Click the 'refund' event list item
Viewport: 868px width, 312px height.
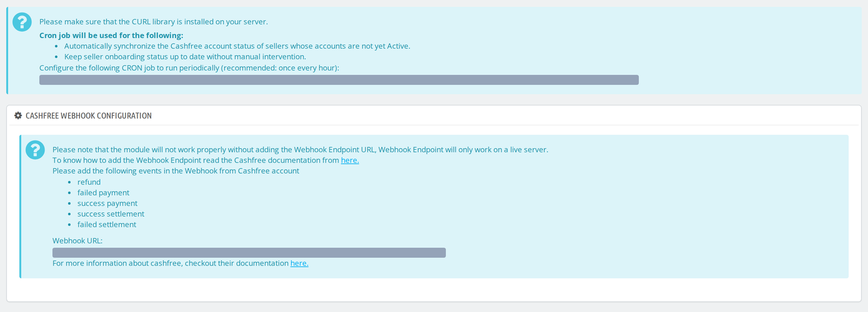point(89,182)
